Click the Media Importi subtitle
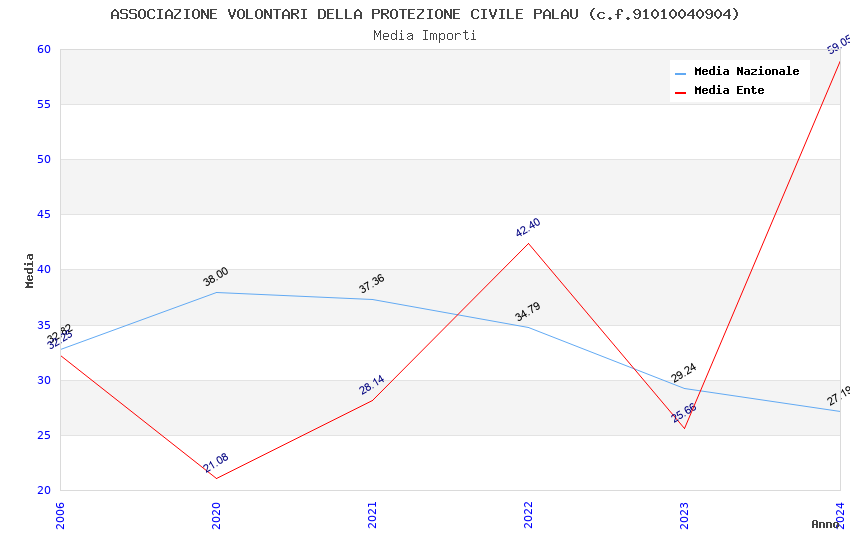 [x=425, y=36]
